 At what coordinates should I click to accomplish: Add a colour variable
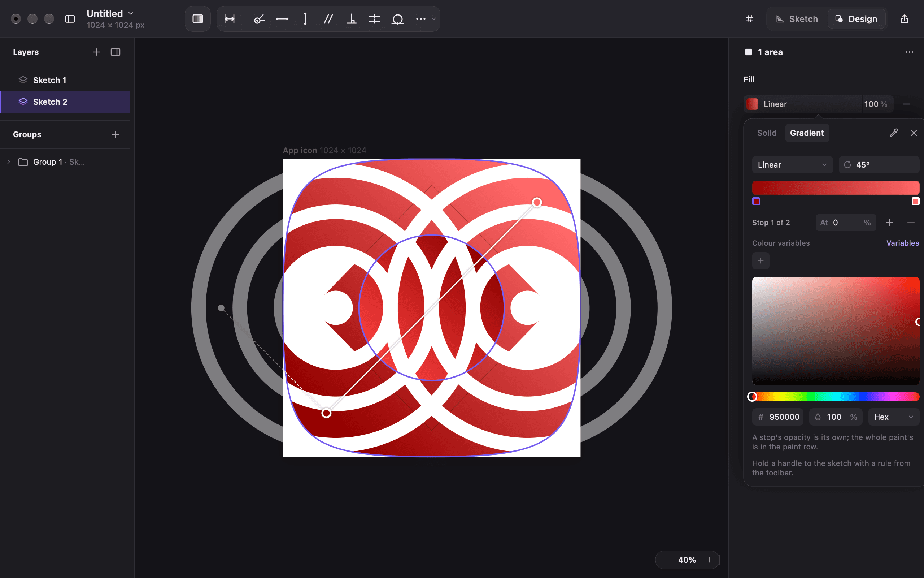click(760, 261)
